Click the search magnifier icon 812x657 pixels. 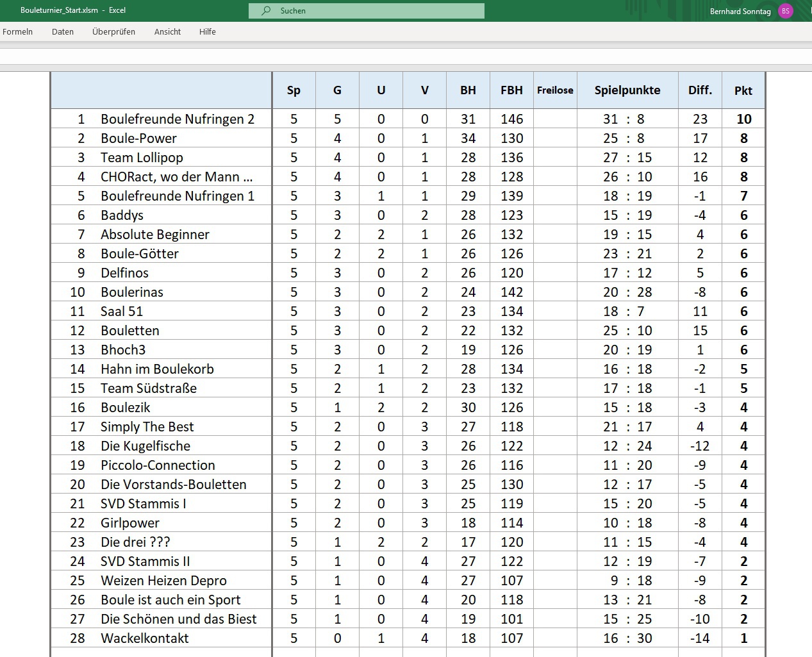click(266, 11)
